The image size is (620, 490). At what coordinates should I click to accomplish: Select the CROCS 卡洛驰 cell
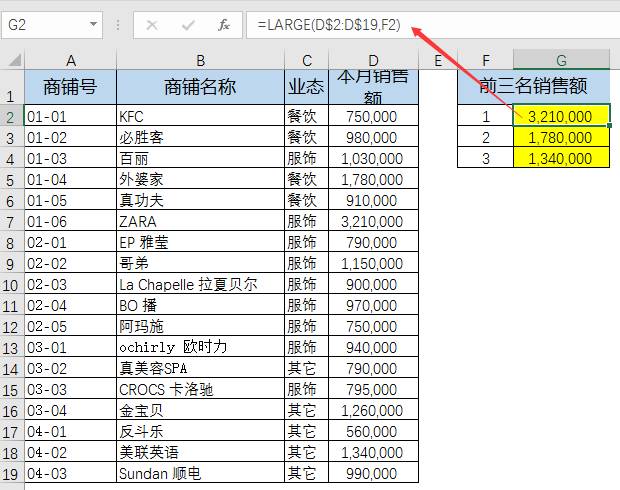[x=200, y=388]
